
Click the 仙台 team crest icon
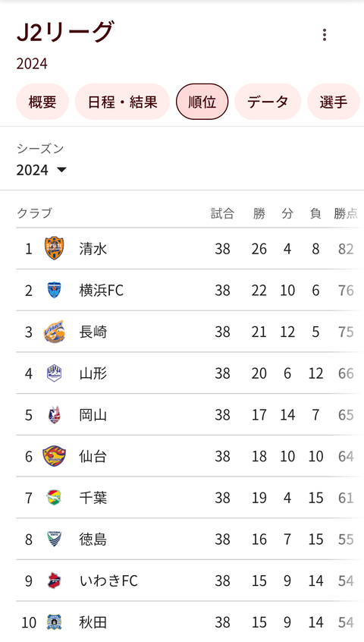click(55, 456)
